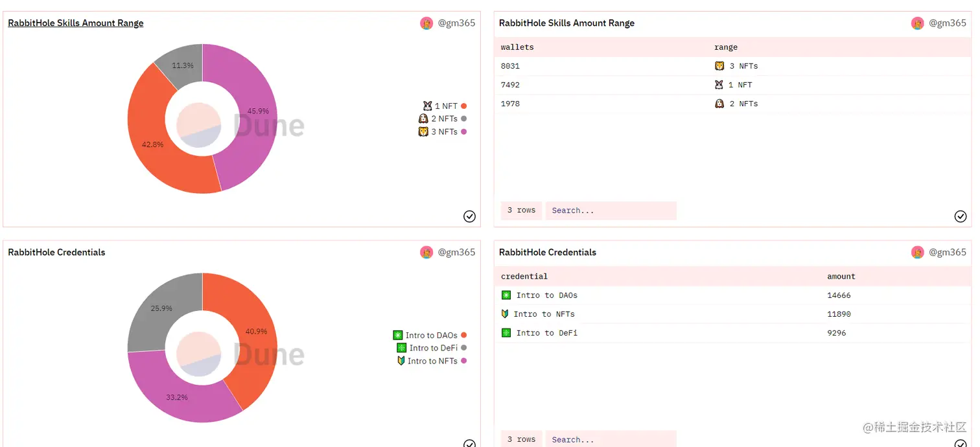Click gm365 avatar on Skills Amount Range table

pos(918,23)
